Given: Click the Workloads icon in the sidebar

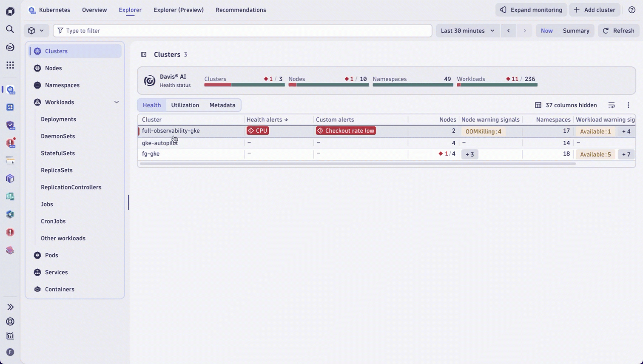Looking at the screenshot, I should coord(37,102).
